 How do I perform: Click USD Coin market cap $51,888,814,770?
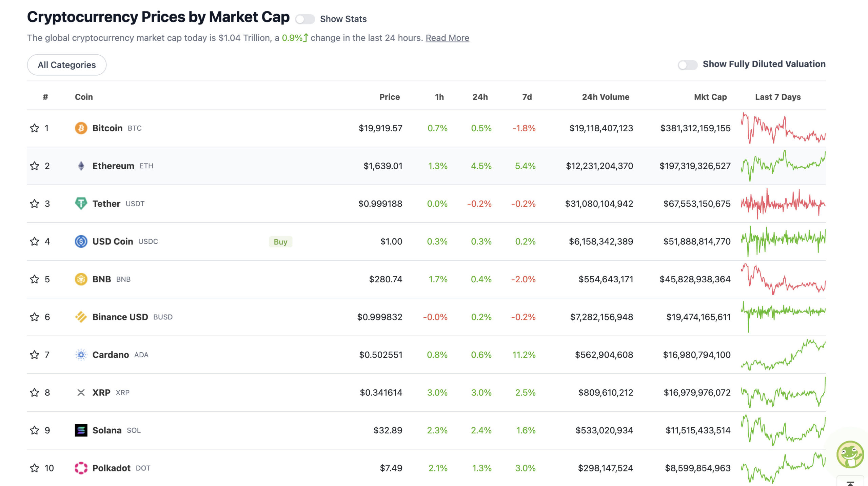(x=697, y=241)
